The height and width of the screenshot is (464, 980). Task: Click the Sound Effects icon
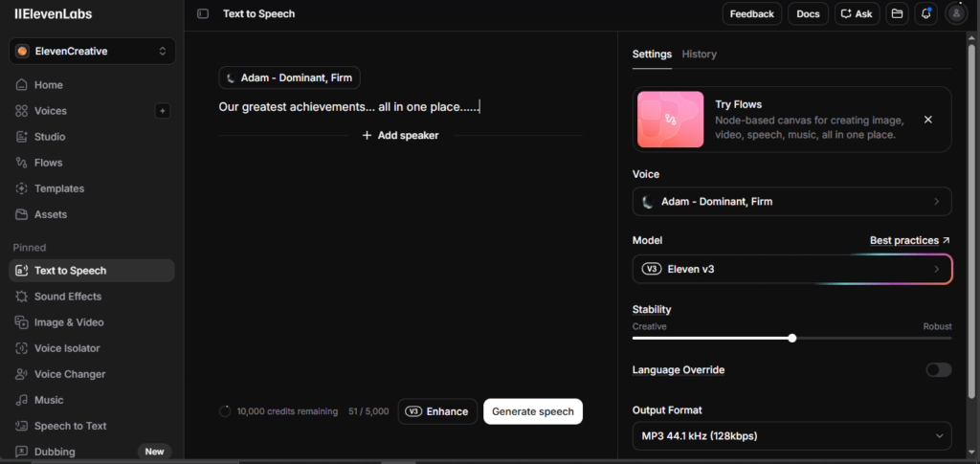[22, 297]
